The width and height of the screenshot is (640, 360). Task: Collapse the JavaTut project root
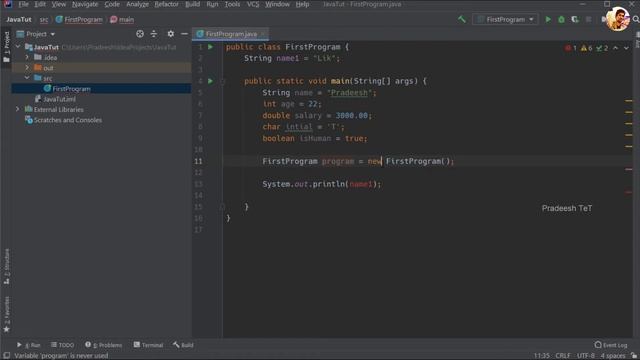pyautogui.click(x=18, y=47)
